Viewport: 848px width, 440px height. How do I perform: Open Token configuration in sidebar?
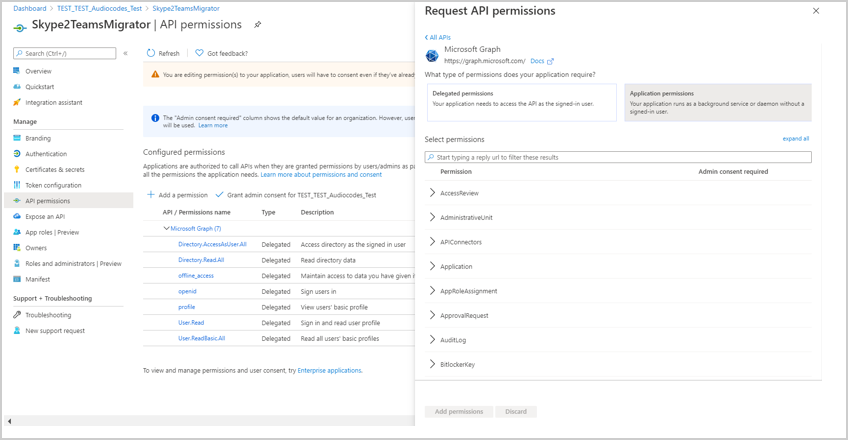(53, 185)
